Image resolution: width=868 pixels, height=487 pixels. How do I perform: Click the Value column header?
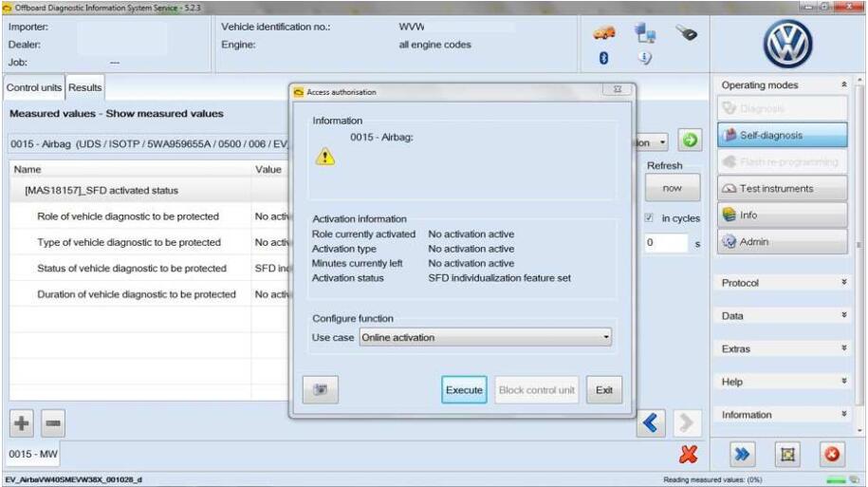click(270, 170)
